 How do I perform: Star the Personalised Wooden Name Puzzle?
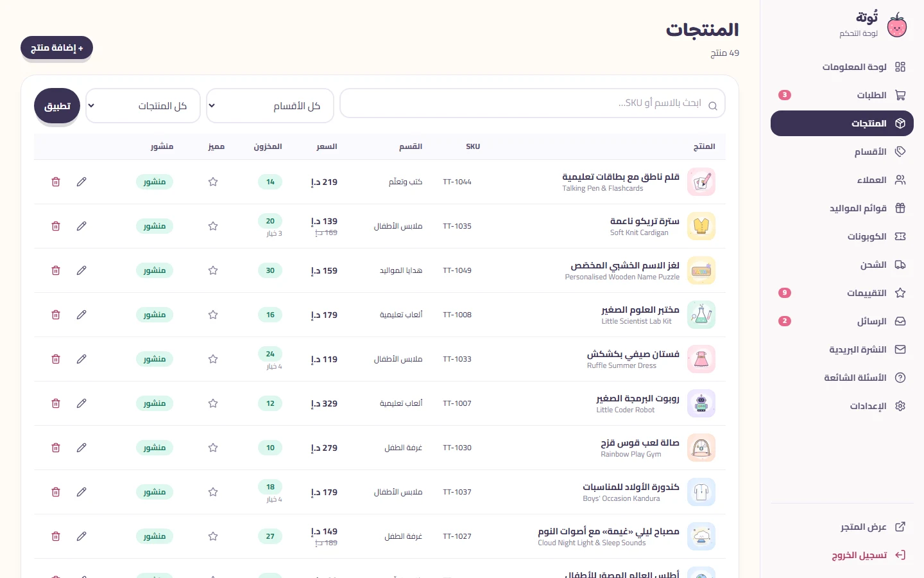(213, 270)
